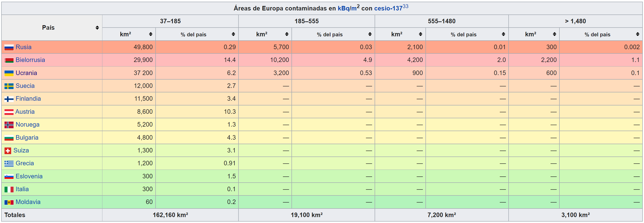
Task: Click the Switzerland flag icon
Action: point(8,151)
